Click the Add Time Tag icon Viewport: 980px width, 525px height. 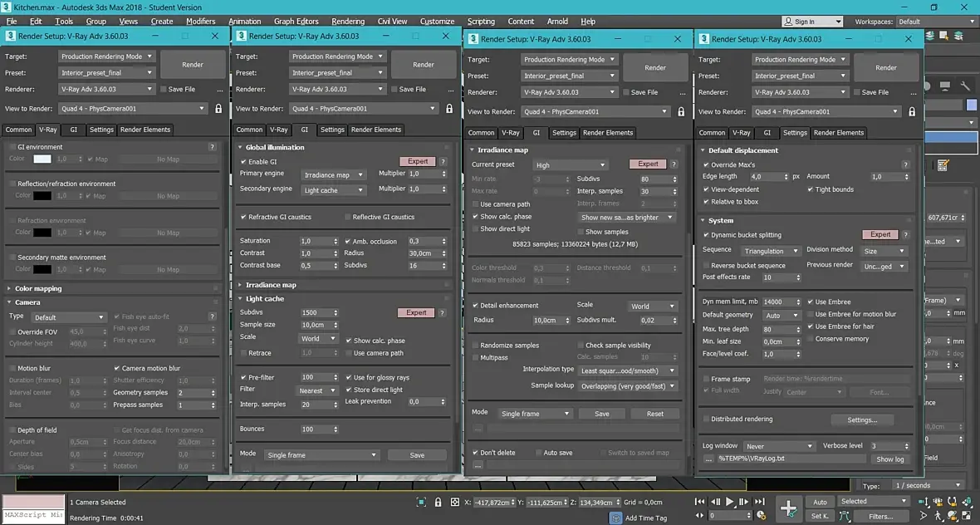point(615,518)
